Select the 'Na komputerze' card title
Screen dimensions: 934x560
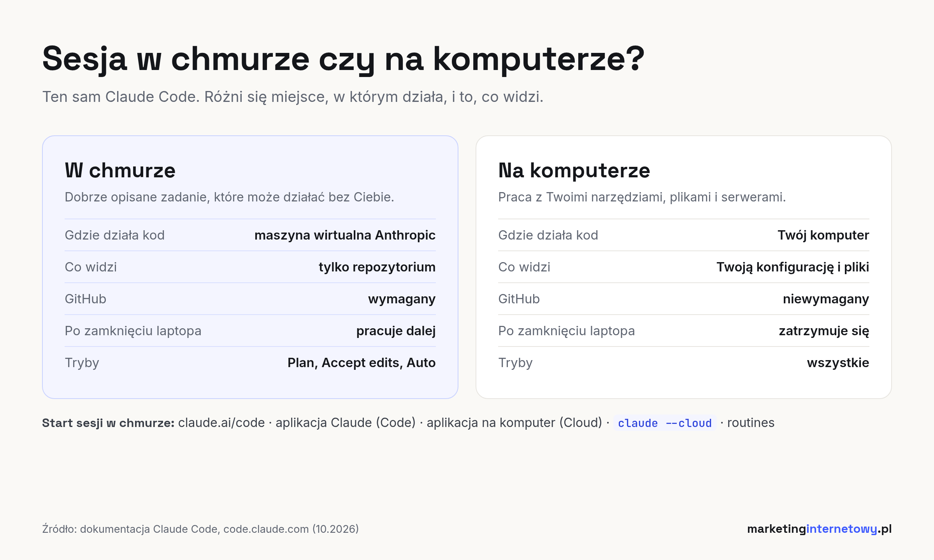(x=574, y=170)
